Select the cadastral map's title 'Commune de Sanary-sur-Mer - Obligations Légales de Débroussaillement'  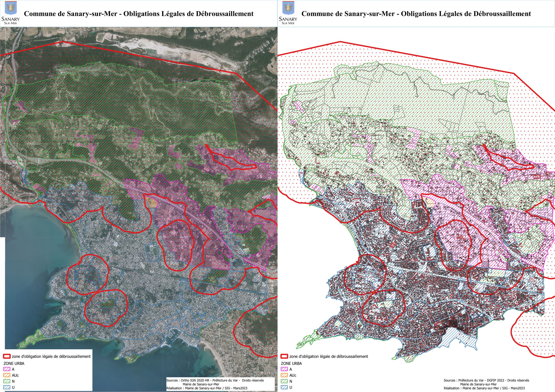click(416, 14)
